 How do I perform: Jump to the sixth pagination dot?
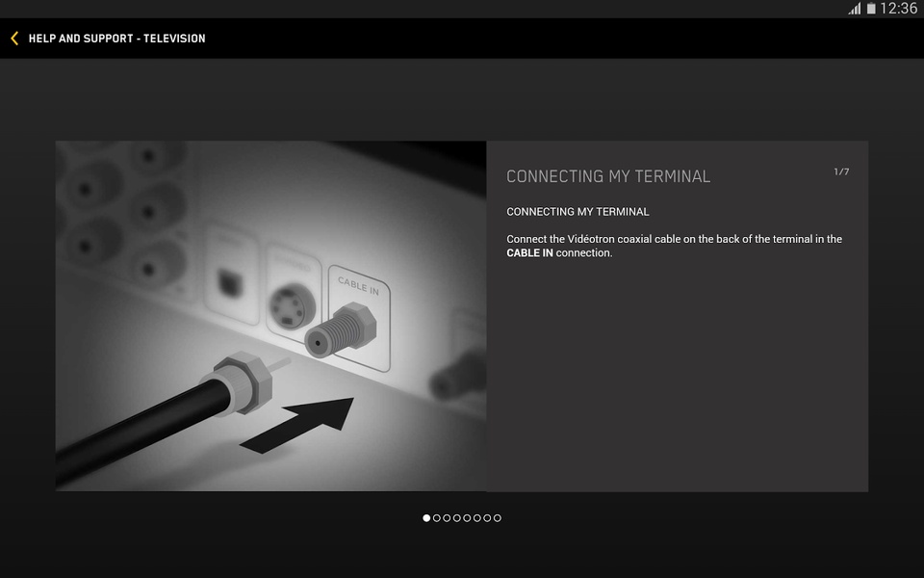(476, 518)
